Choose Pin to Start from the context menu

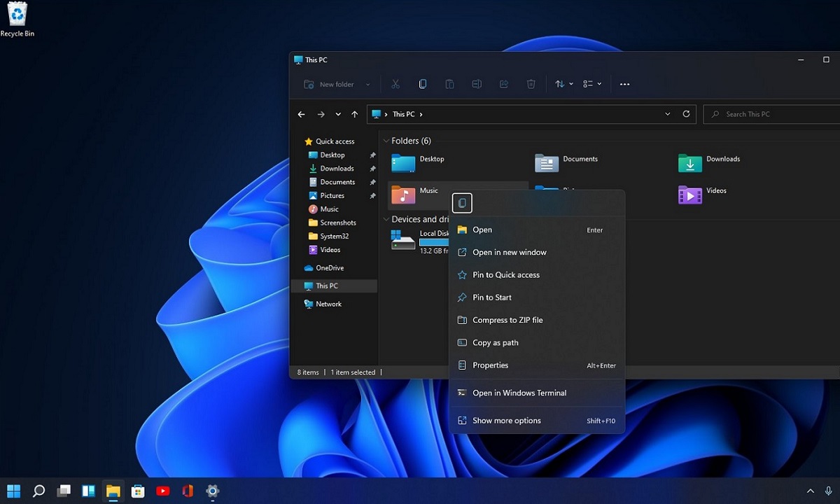pyautogui.click(x=491, y=297)
